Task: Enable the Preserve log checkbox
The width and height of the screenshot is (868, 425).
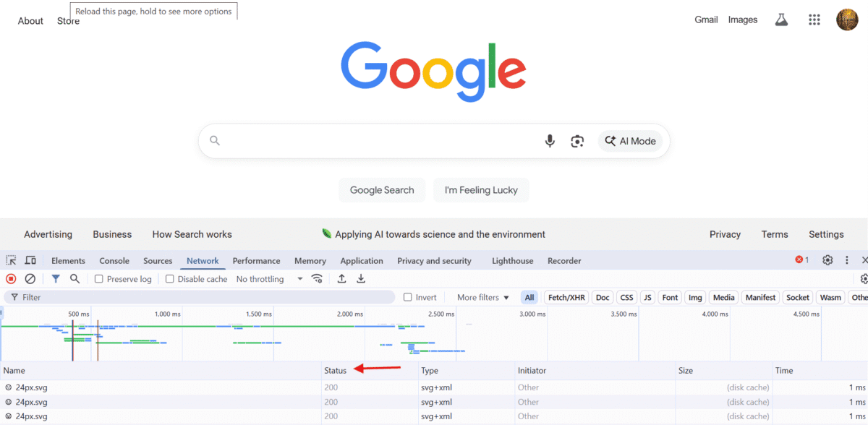Action: coord(98,278)
